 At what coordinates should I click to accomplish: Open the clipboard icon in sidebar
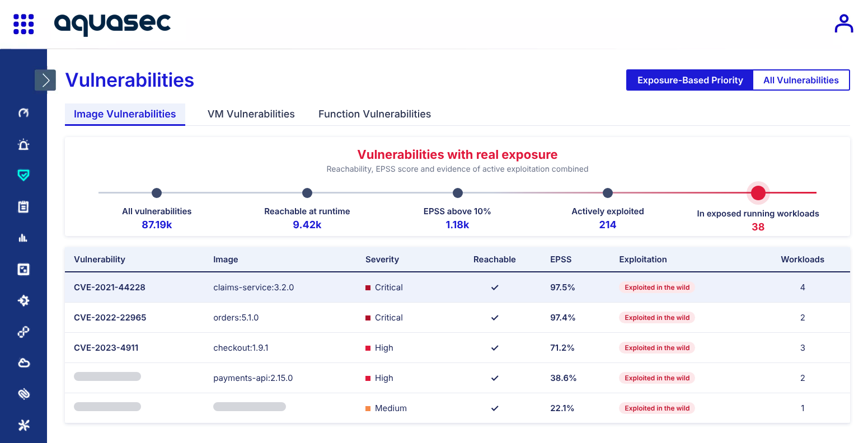[x=24, y=207]
